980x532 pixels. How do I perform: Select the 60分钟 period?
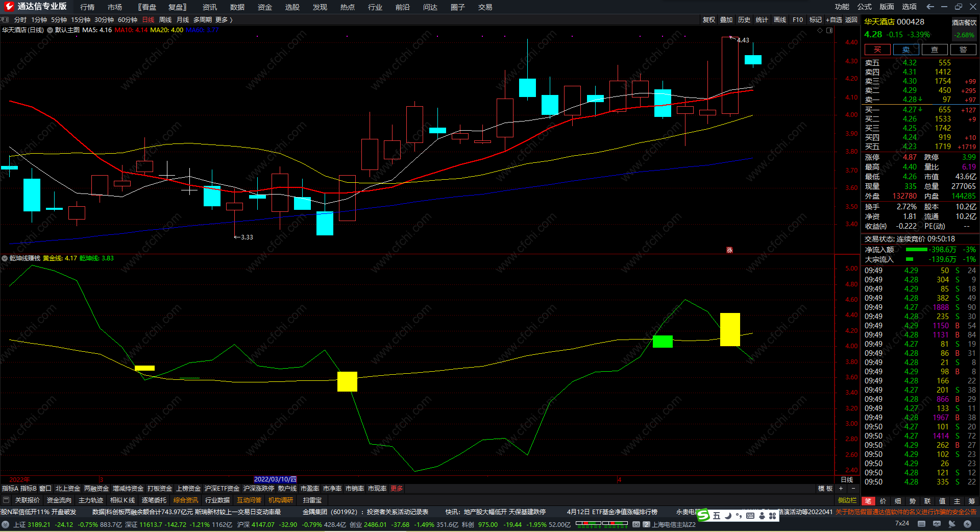128,19
